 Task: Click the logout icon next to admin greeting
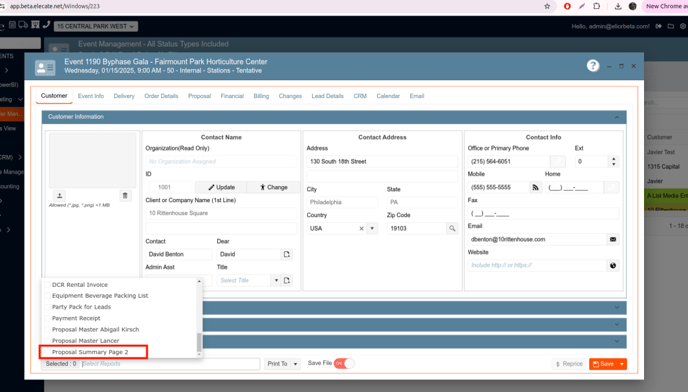659,26
